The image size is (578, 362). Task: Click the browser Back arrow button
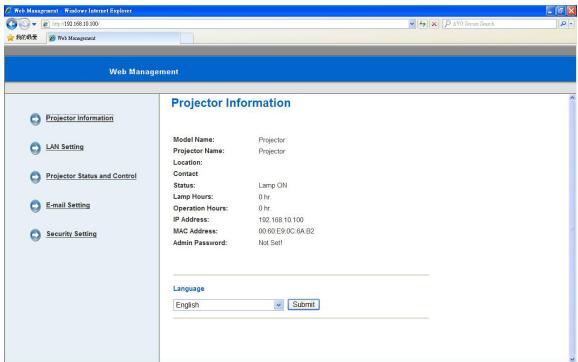click(x=12, y=24)
